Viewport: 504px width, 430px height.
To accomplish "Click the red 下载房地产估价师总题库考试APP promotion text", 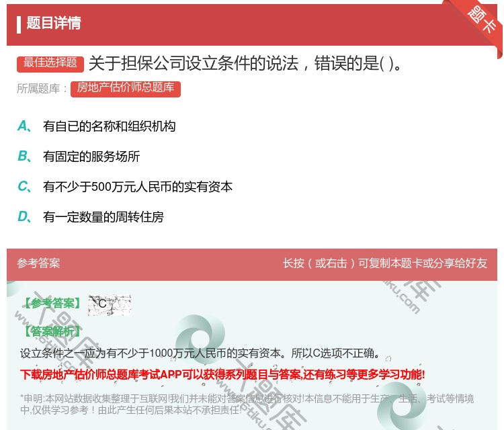I will click(222, 374).
